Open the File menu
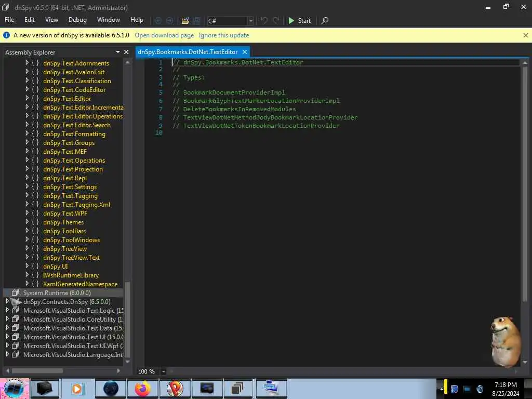Screen dimensions: 532x399 coord(9,20)
